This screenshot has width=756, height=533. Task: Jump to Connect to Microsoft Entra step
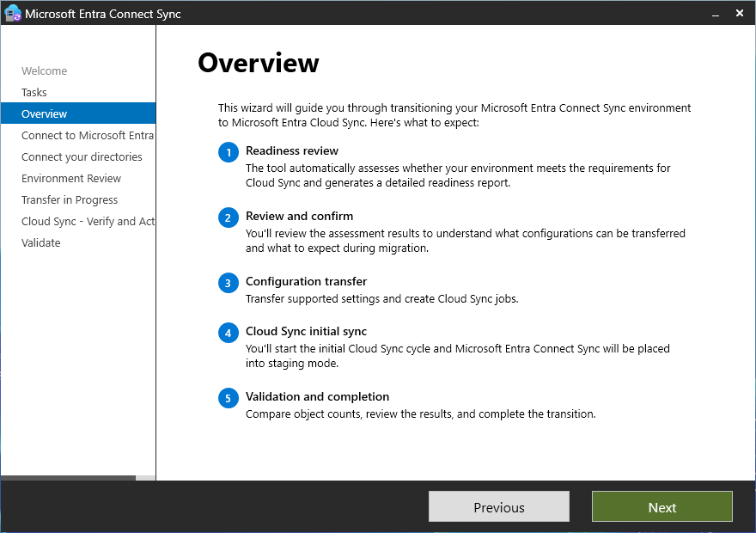click(x=88, y=135)
